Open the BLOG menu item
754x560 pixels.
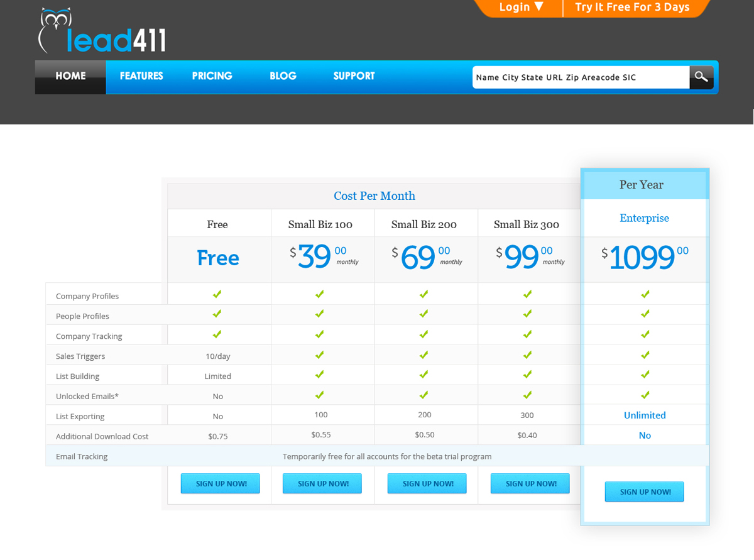coord(283,76)
